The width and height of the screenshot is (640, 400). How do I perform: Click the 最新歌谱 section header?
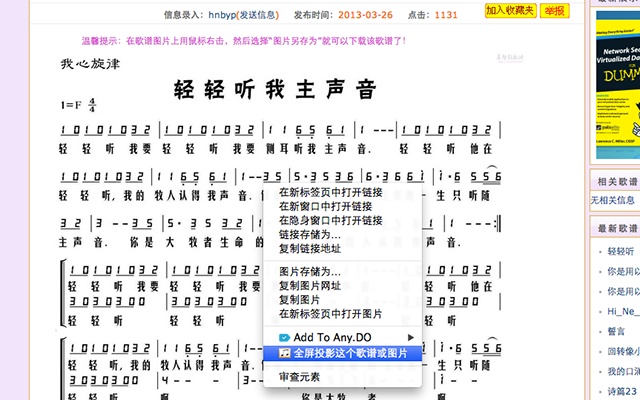tap(618, 229)
